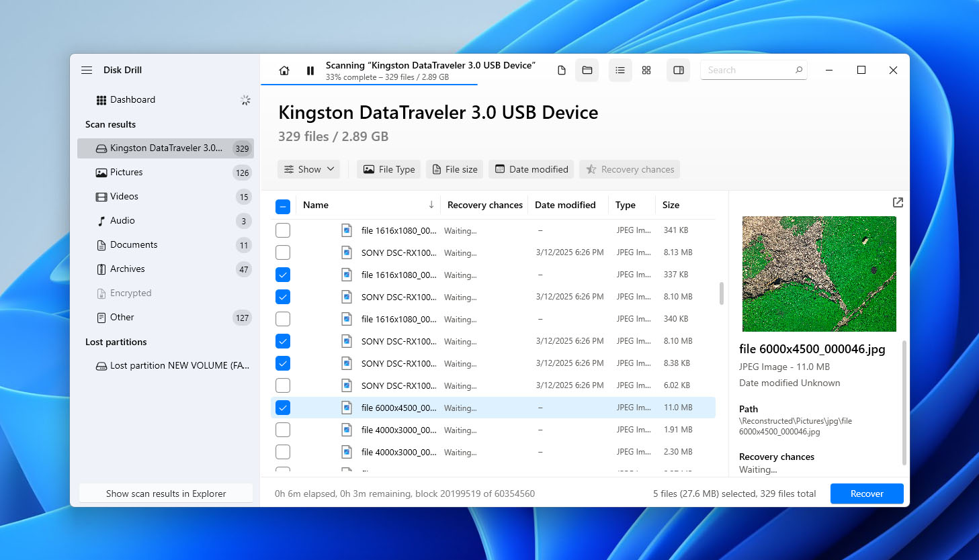
Task: Open the Pictures category
Action: click(x=165, y=173)
